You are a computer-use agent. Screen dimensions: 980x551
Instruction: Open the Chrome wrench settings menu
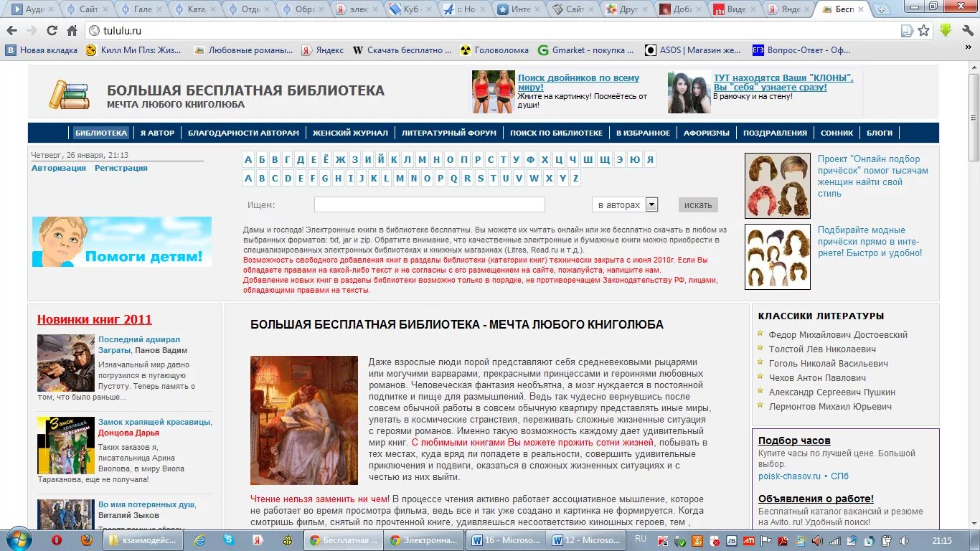coord(967,31)
